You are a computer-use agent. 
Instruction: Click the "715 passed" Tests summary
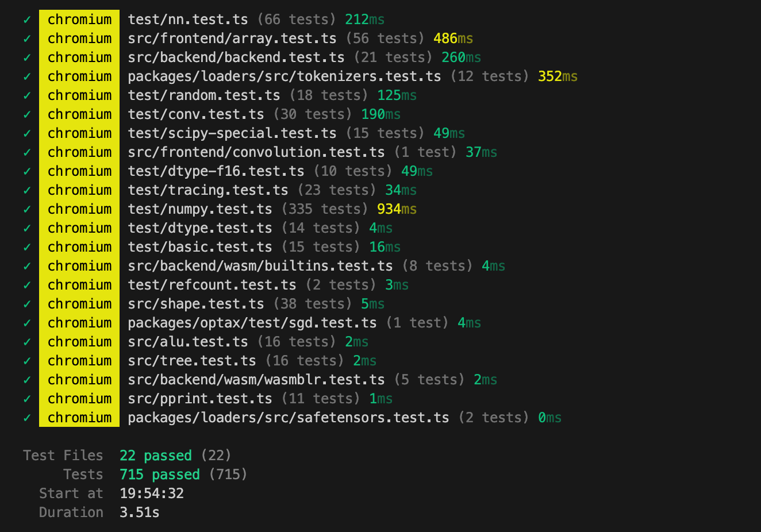coord(159,475)
